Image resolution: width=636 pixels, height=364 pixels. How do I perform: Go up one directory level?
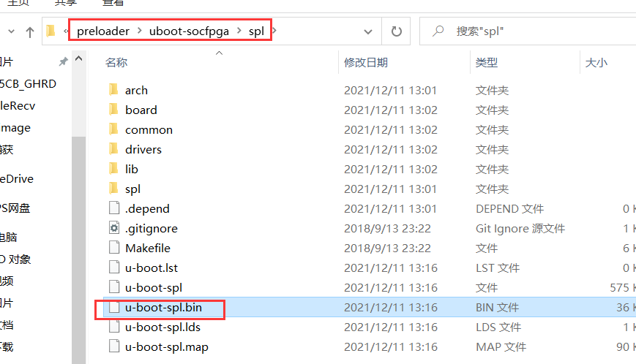[29, 32]
